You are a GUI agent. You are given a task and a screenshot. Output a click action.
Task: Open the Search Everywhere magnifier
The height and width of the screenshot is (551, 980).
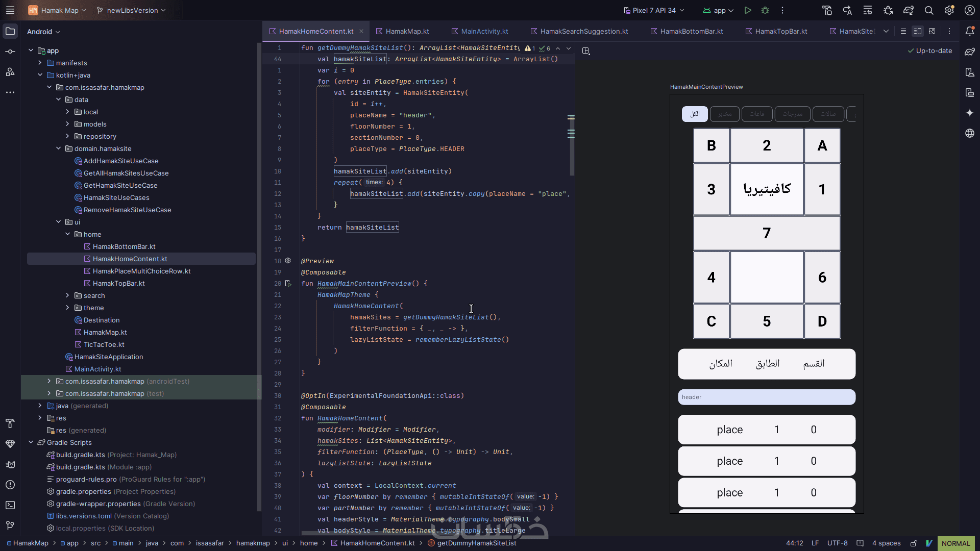coord(929,10)
